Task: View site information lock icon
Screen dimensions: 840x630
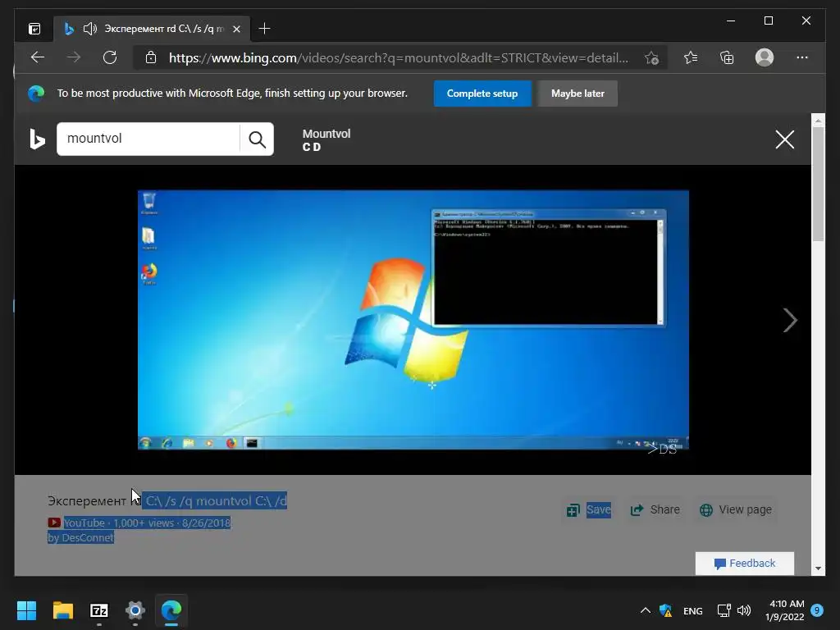Action: click(151, 57)
